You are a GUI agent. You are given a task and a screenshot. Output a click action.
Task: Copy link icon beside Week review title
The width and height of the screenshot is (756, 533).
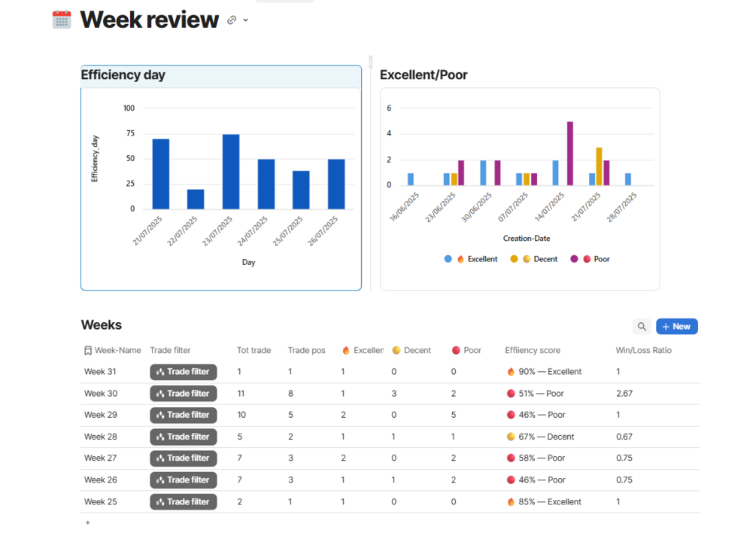232,20
